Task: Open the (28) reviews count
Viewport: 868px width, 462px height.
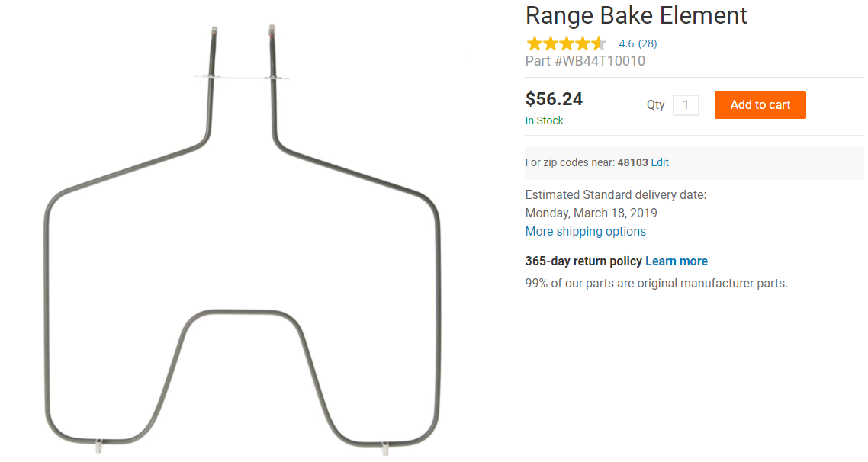Action: [648, 43]
